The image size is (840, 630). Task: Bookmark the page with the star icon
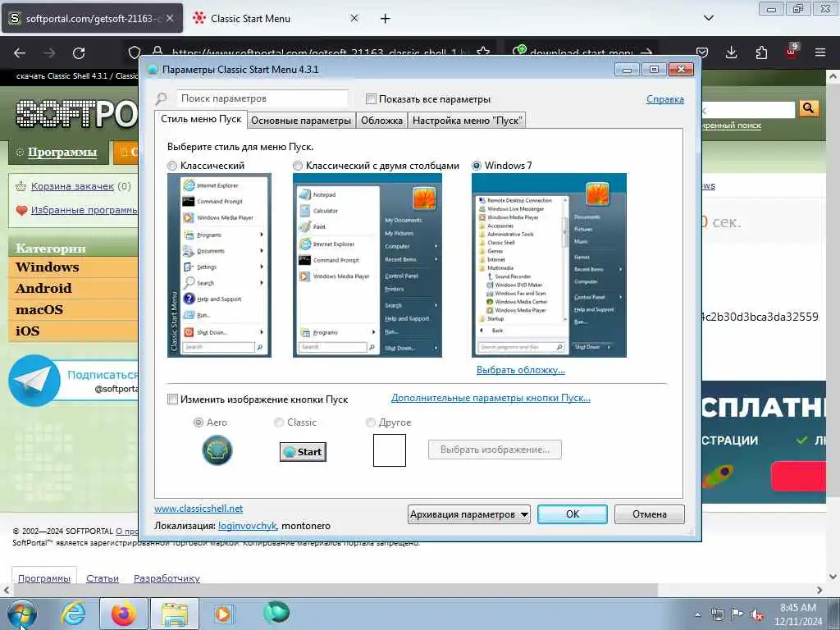click(483, 52)
